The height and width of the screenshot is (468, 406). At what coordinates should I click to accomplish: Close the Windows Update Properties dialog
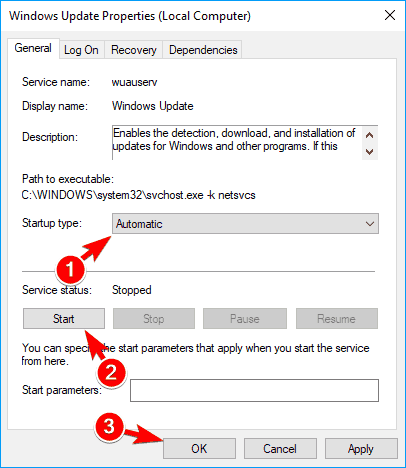point(390,15)
